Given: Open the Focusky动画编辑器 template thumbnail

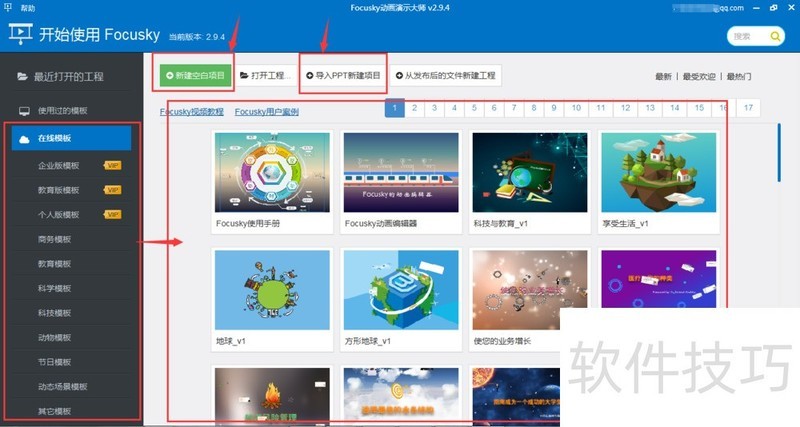Looking at the screenshot, I should click(x=401, y=172).
